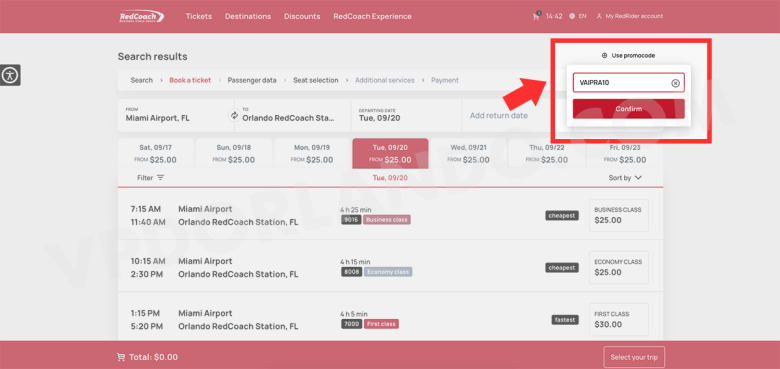This screenshot has width=780, height=369.
Task: Change the To field Orlando RedCoach Station
Action: point(292,115)
